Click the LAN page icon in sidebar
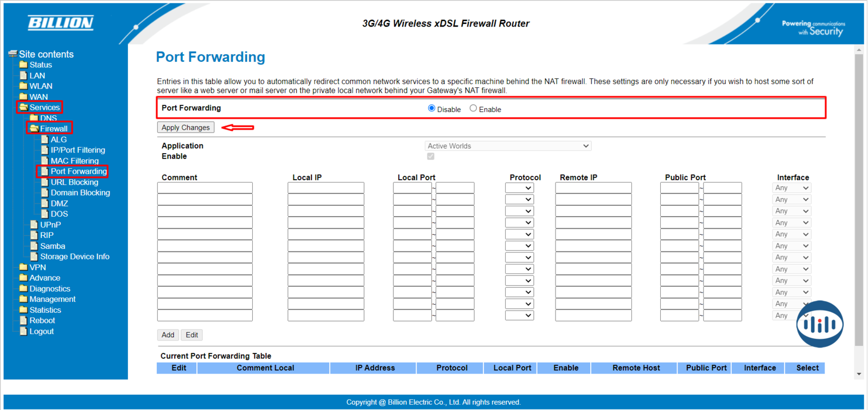 coord(23,75)
